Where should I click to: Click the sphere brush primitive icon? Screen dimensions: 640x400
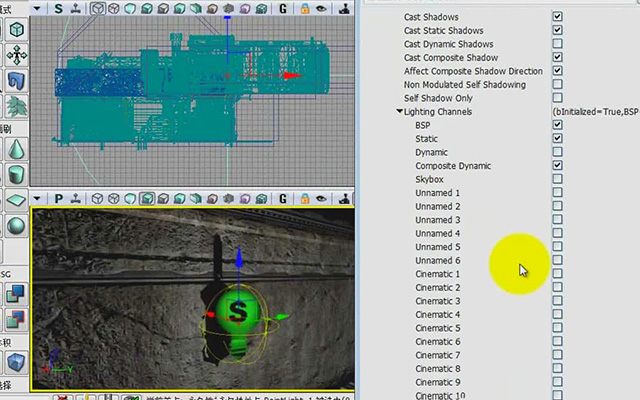pos(16,225)
